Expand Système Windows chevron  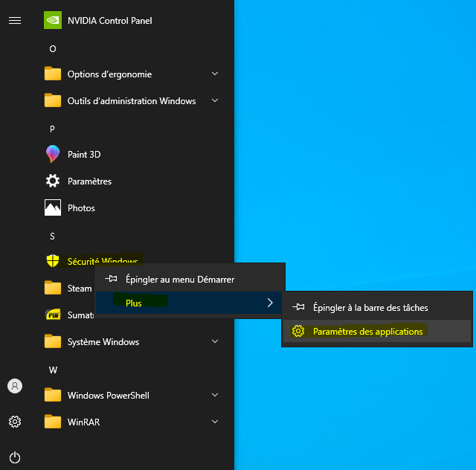pyautogui.click(x=215, y=341)
